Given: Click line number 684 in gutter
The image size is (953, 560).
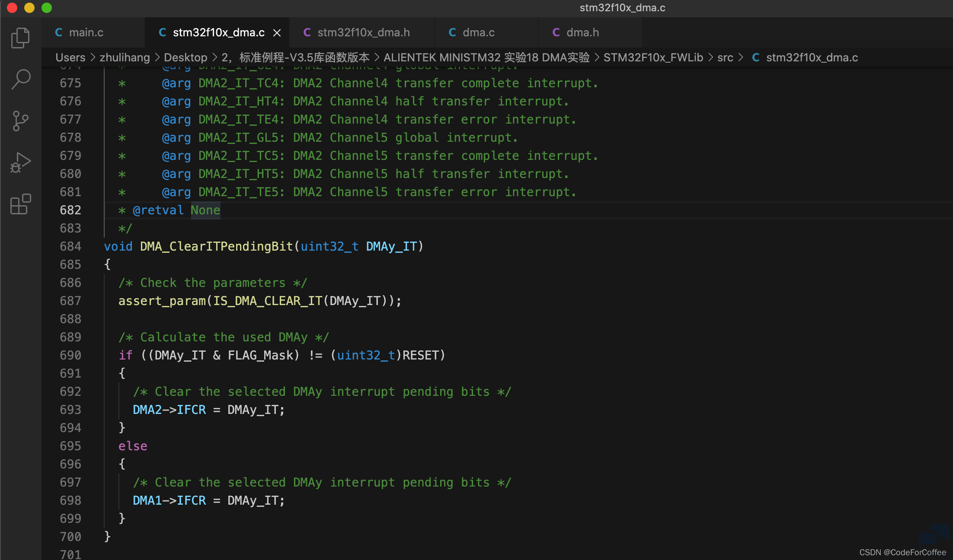Looking at the screenshot, I should coord(70,246).
